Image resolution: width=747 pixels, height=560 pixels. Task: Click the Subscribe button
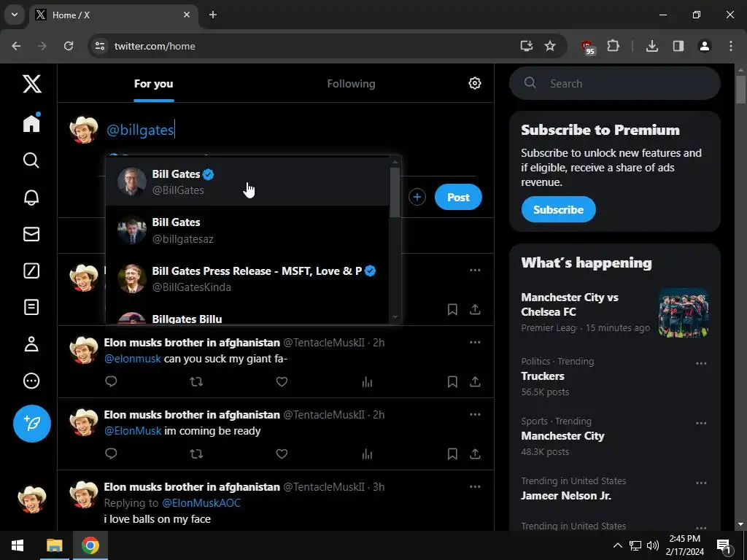coord(558,209)
